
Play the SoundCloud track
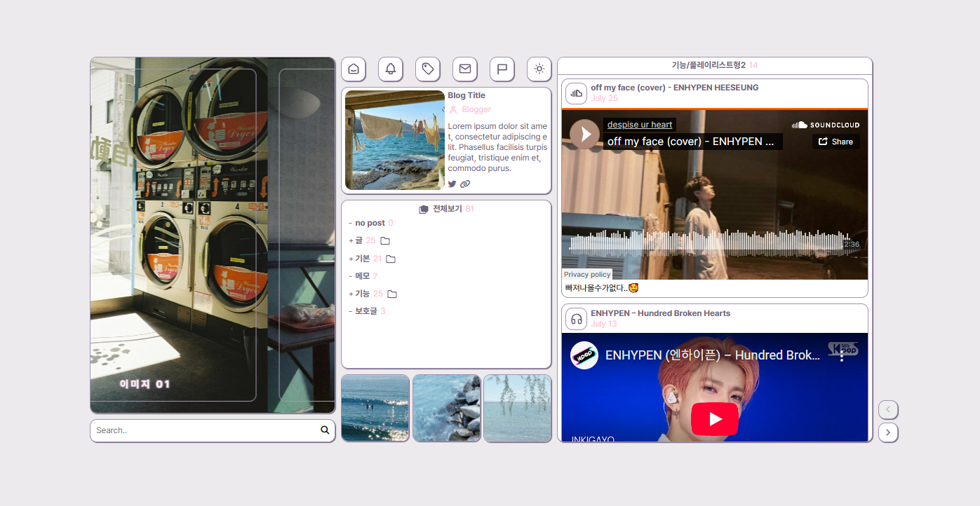click(584, 134)
